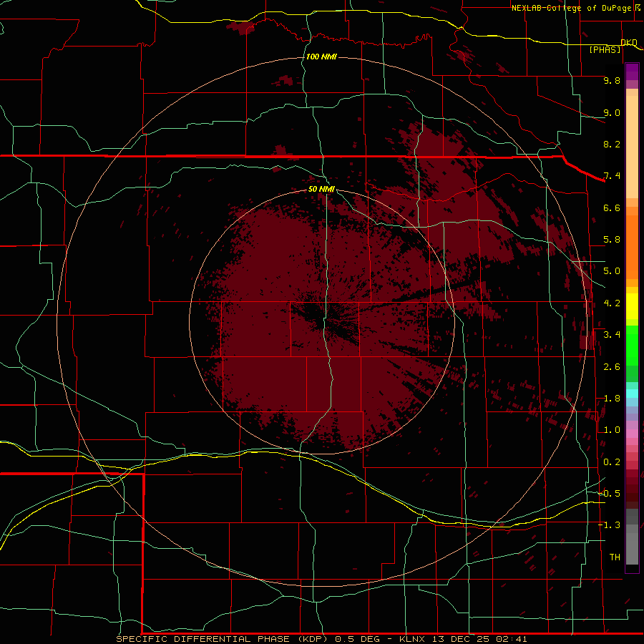Click the 1.8 scale value
644x644 pixels.
tap(612, 399)
